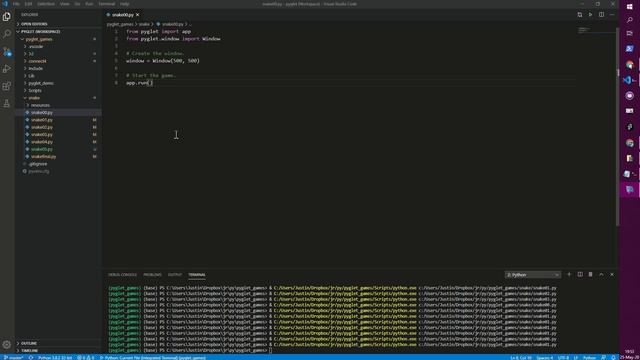Click the Spaces: 4 indentation setting
This screenshot has height=360, width=640.
pos(544,358)
